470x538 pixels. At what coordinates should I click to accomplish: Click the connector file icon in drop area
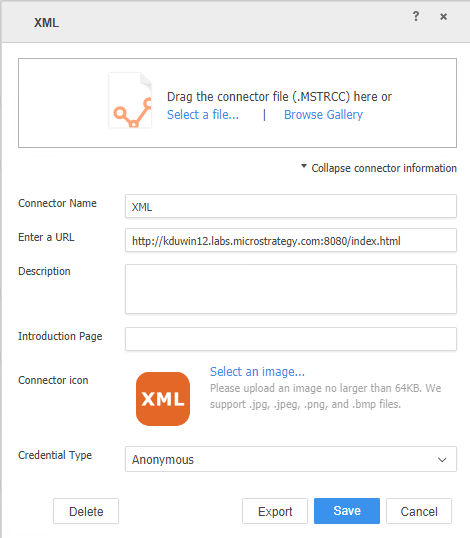pyautogui.click(x=131, y=100)
